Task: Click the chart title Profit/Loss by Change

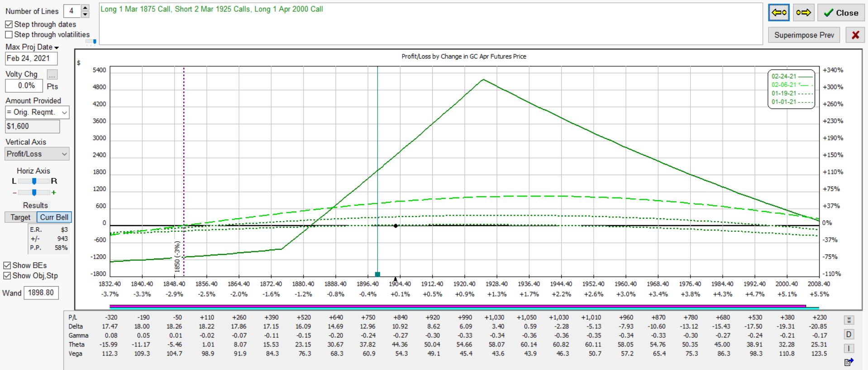Action: 463,57
